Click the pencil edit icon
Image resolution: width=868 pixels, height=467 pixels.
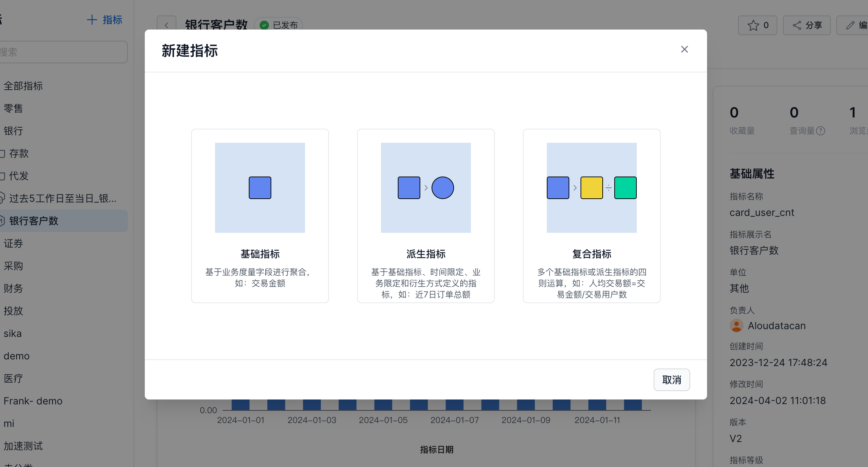click(850, 25)
